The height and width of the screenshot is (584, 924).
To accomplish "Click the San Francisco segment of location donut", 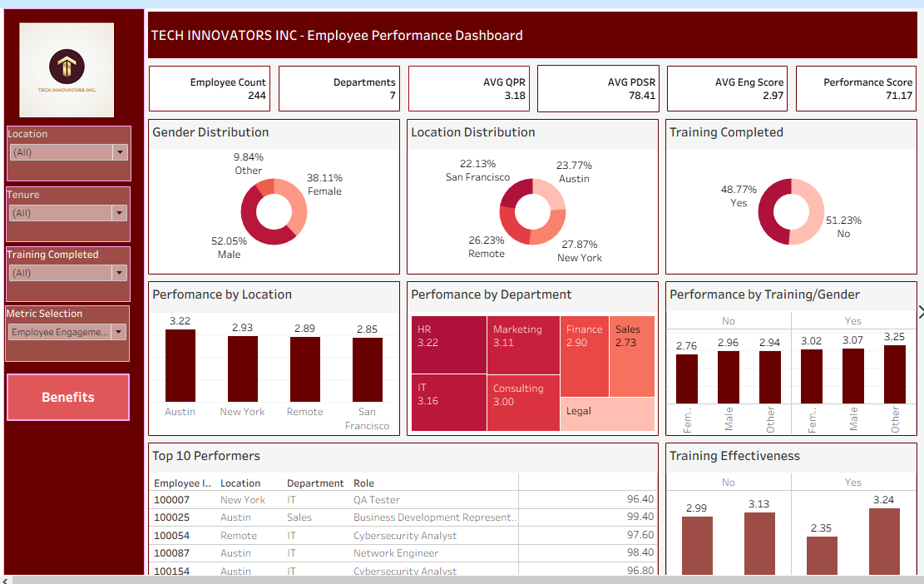I will 516,193.
